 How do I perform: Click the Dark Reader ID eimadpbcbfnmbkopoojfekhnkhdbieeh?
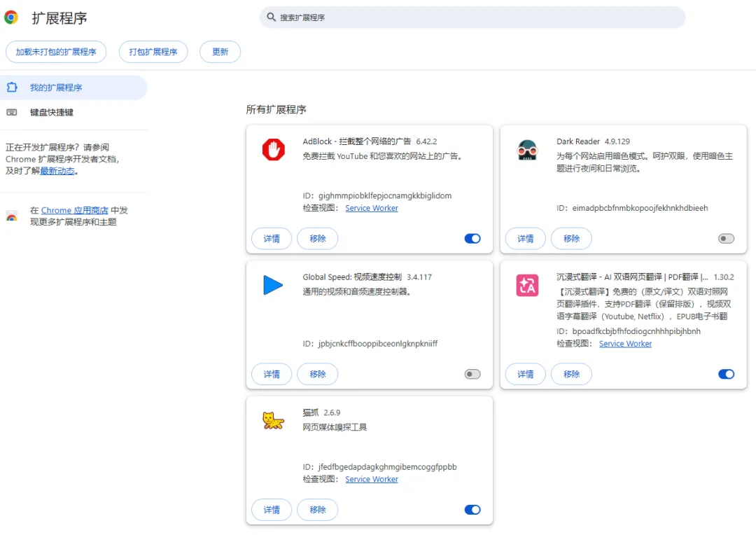pyautogui.click(x=640, y=208)
